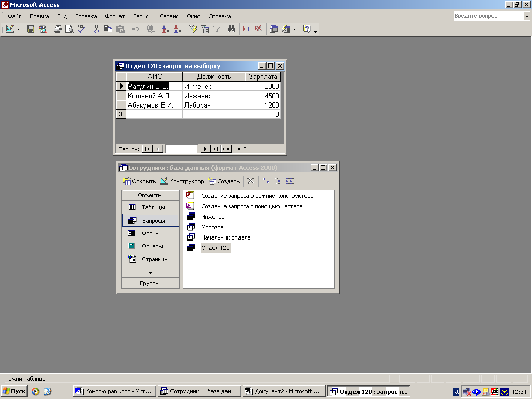Open the Справка menu

pos(220,16)
